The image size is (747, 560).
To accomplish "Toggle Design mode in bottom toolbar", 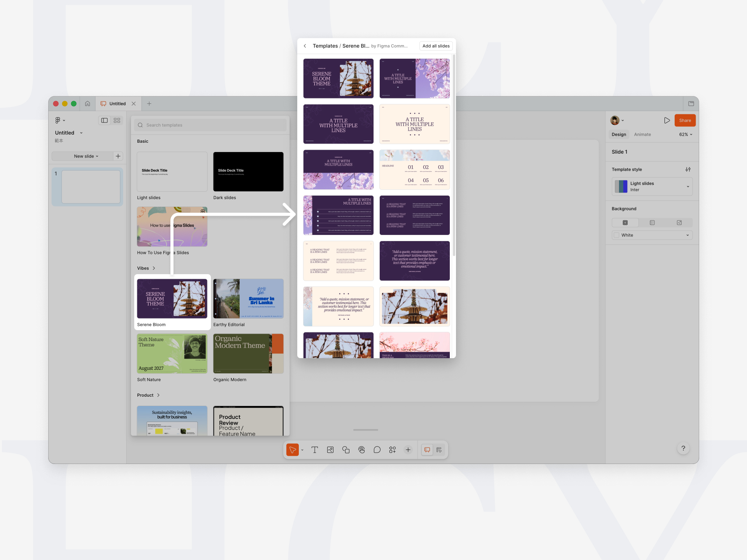I will click(439, 450).
